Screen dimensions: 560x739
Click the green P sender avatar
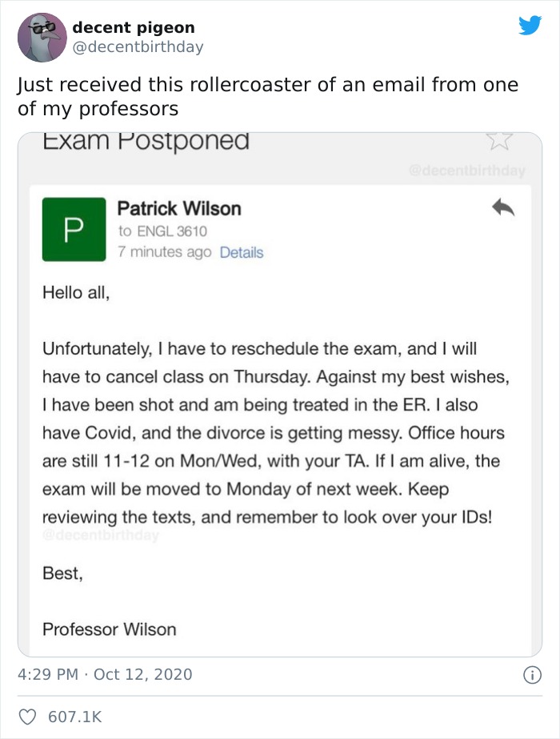coord(74,230)
